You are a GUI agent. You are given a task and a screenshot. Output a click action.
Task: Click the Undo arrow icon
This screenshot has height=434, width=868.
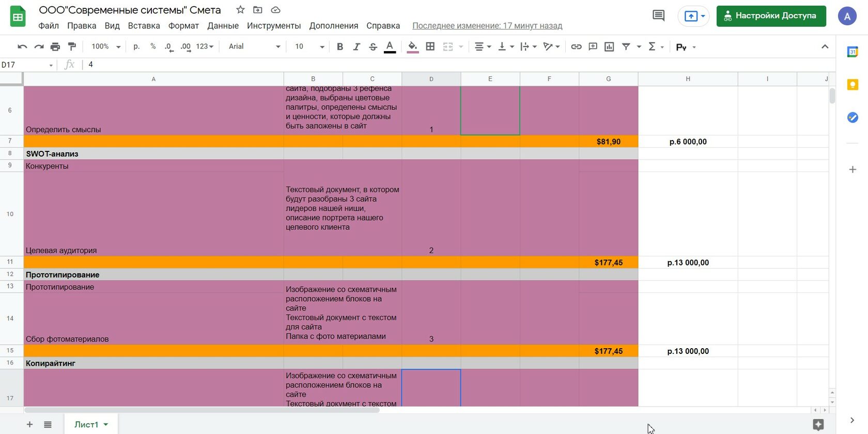pos(22,47)
